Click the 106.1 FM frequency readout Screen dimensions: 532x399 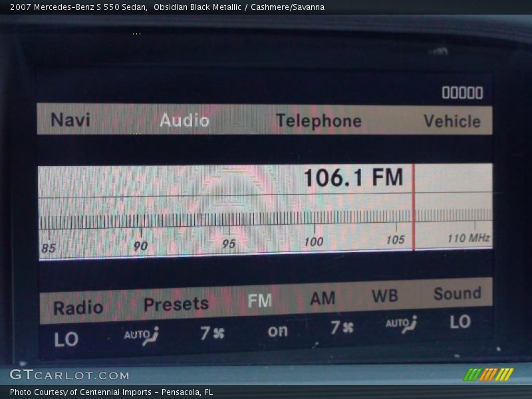[x=353, y=178]
